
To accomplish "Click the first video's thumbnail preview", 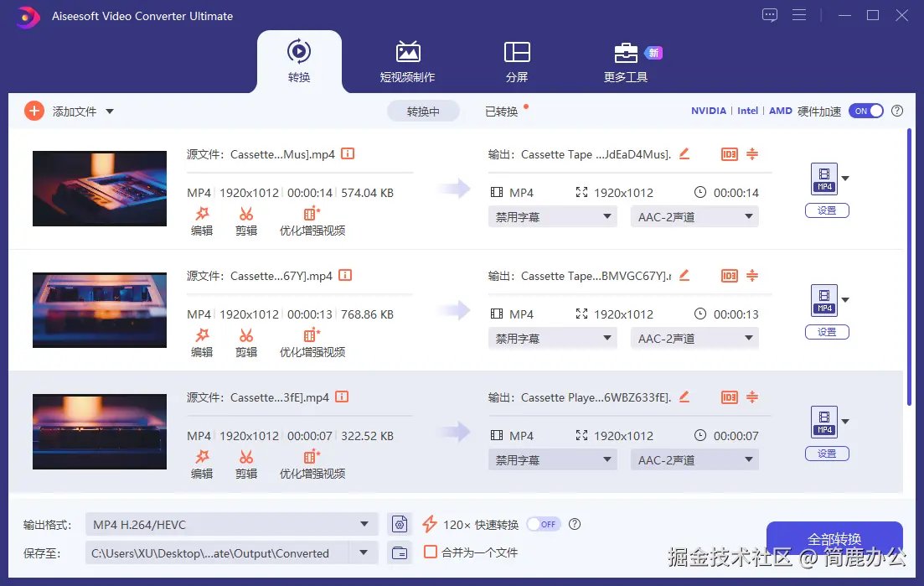I will coord(99,188).
